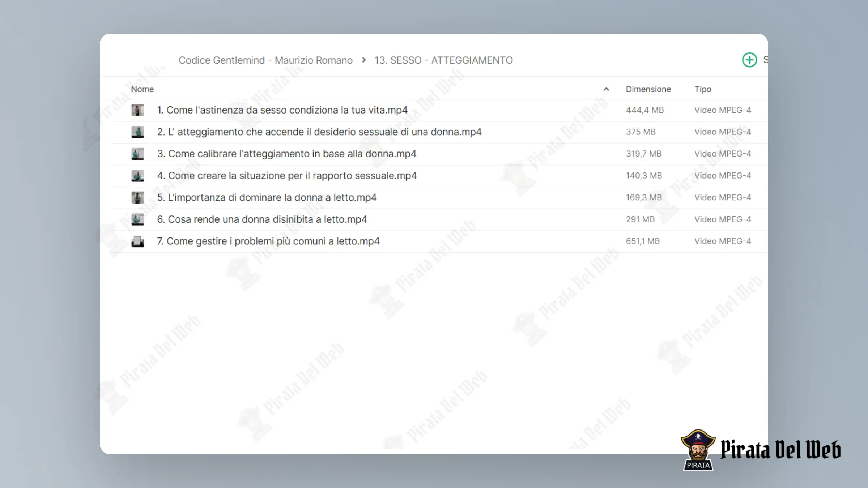Open '3. Come calibrare l'atteggiamento in base alla donna.mp4'
The height and width of the screenshot is (488, 868).
click(x=286, y=154)
